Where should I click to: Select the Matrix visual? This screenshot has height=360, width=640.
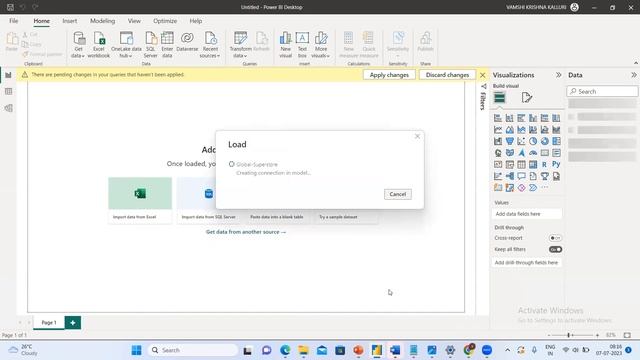pyautogui.click(x=533, y=164)
